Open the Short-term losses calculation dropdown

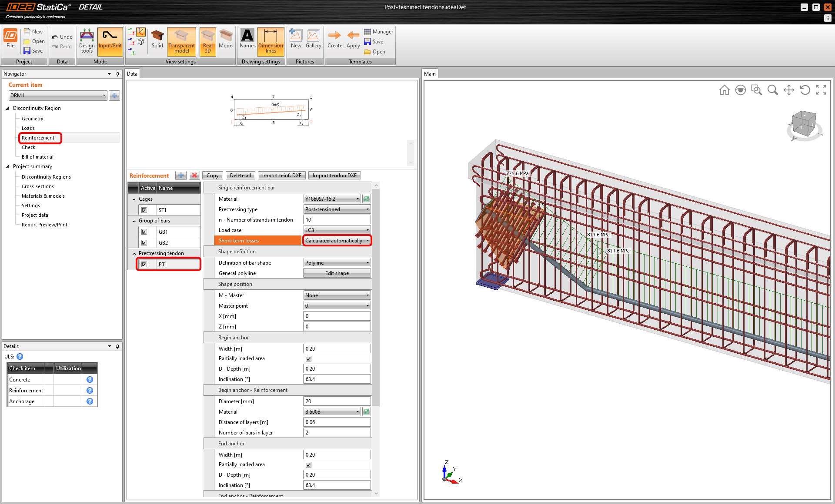tap(366, 241)
